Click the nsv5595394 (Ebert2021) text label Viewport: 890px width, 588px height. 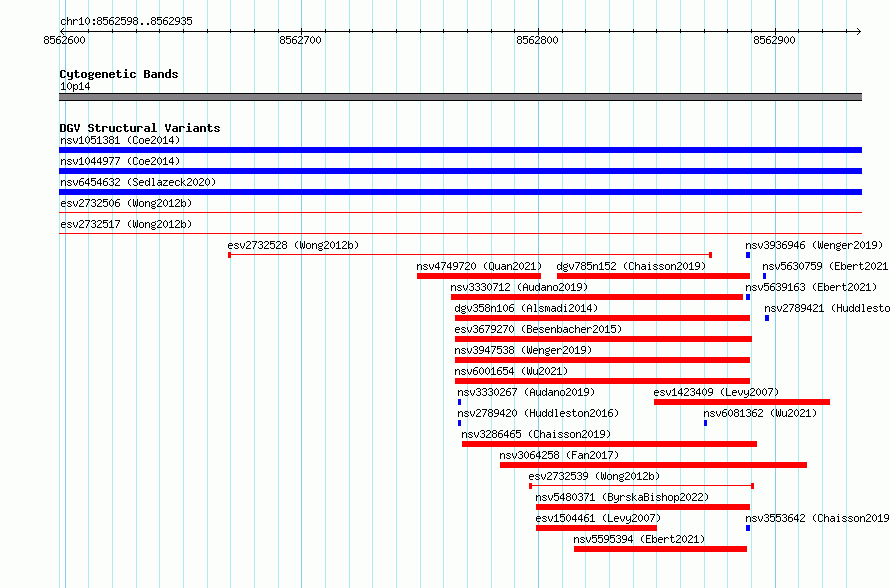coord(639,539)
